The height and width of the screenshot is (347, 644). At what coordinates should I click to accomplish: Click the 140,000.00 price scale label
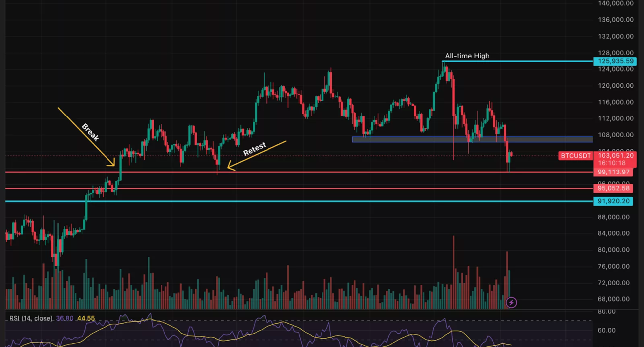[x=615, y=3]
